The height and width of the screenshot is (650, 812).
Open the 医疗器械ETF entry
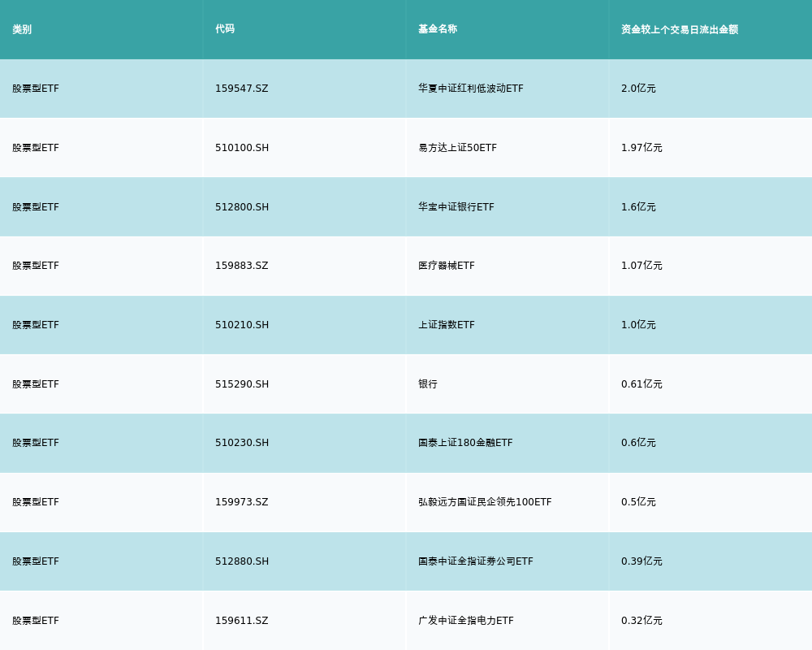(447, 266)
